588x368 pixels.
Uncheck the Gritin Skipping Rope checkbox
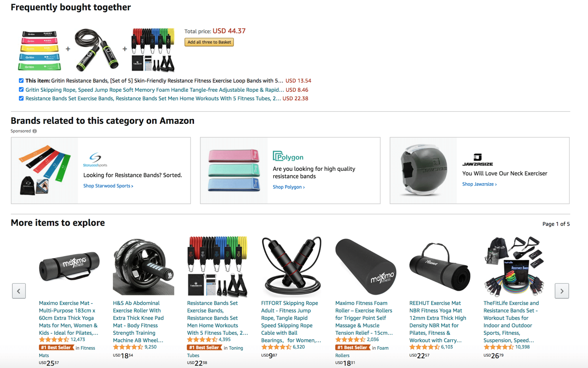tap(21, 89)
